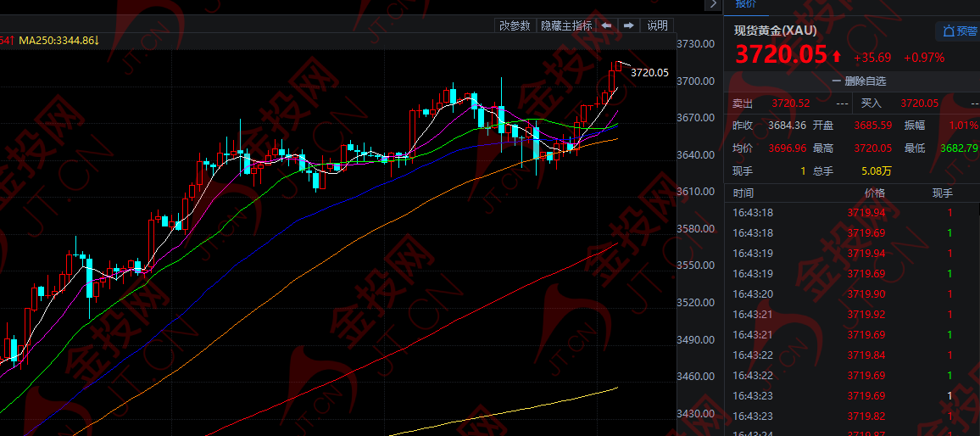Viewport: 980px width, 436px height.
Task: Click the 3670.00 price axis label
Action: (696, 118)
